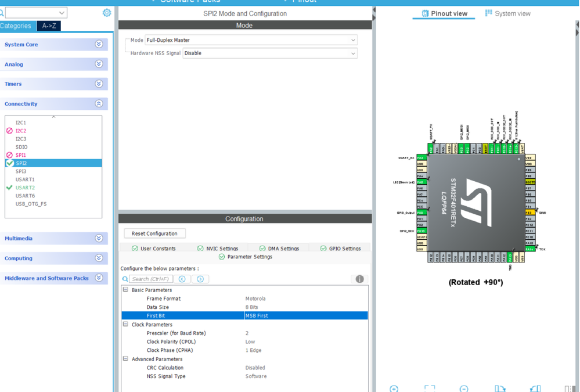Image resolution: width=580 pixels, height=392 pixels.
Task: Open the NVIC Settings tab
Action: [218, 249]
